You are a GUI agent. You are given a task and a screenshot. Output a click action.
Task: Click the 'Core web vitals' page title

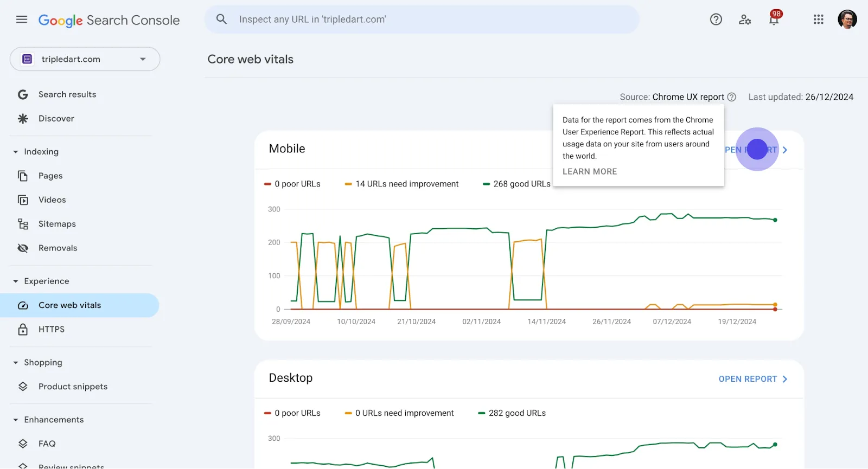coord(251,59)
